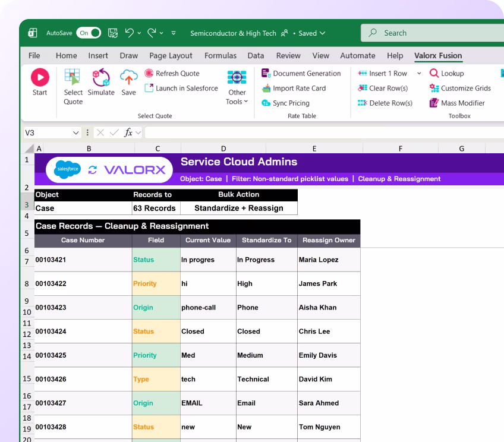The height and width of the screenshot is (442, 504).
Task: Click Launch in Salesforce
Action: tap(181, 89)
